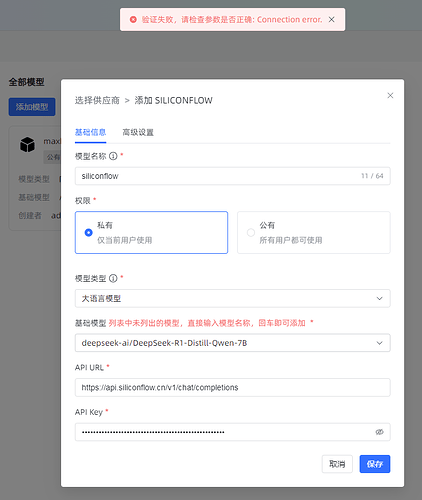Go back via 选择供应商 breadcrumb

[x=97, y=100]
